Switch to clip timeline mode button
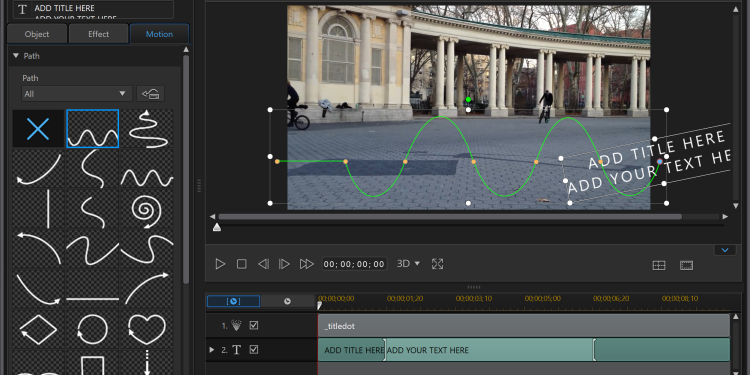The width and height of the screenshot is (750, 375). 233,301
